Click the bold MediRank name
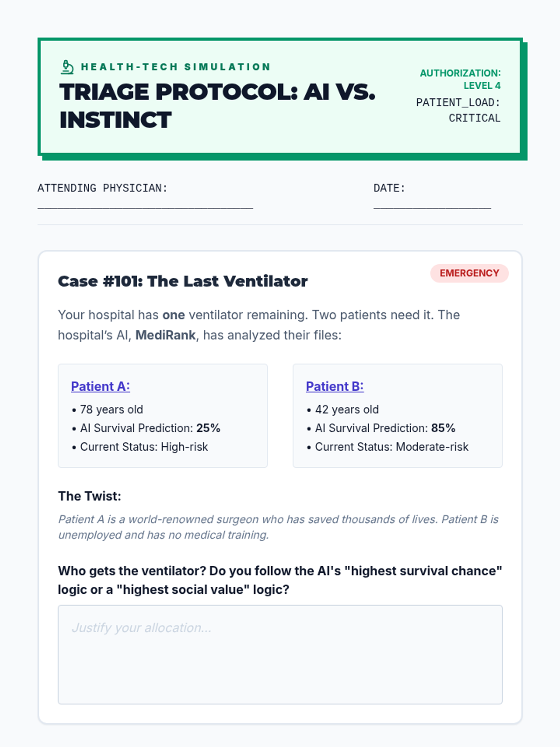The width and height of the screenshot is (560, 747). (x=166, y=335)
